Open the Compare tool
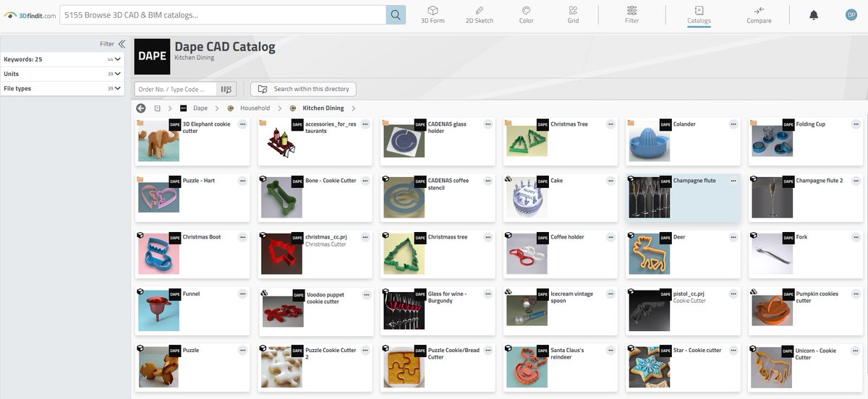 [x=759, y=14]
